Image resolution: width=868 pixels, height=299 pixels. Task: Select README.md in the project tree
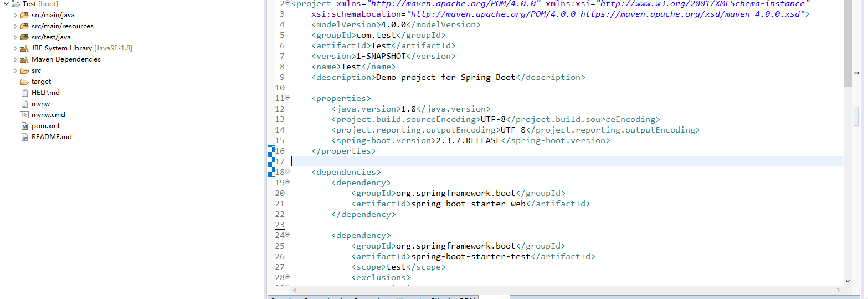click(x=52, y=137)
